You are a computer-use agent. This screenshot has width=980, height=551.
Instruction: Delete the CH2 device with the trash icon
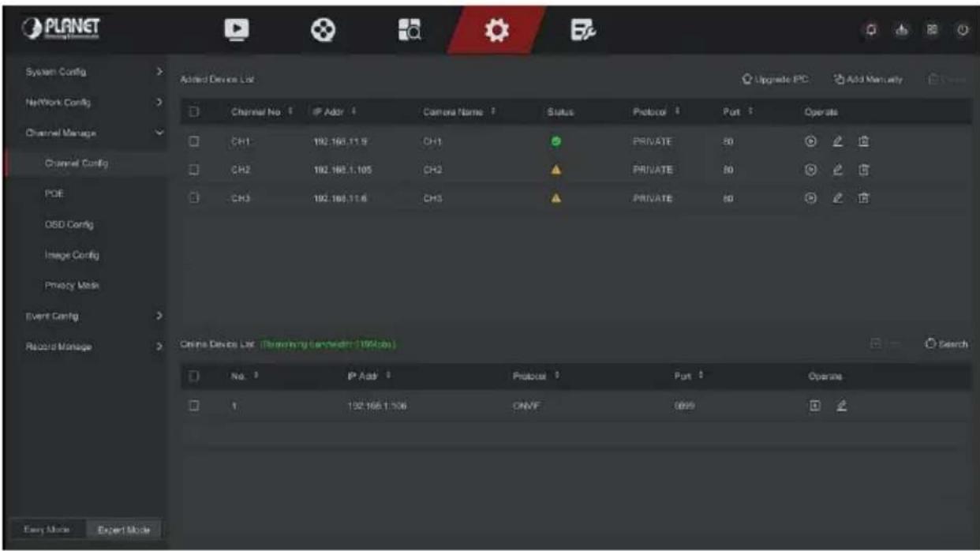click(863, 170)
